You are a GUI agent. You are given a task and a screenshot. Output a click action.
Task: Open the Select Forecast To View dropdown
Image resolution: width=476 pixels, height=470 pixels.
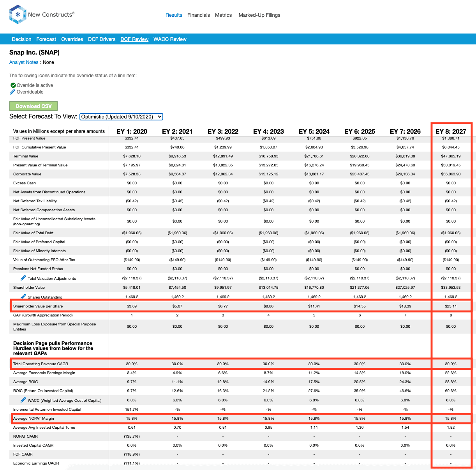121,117
